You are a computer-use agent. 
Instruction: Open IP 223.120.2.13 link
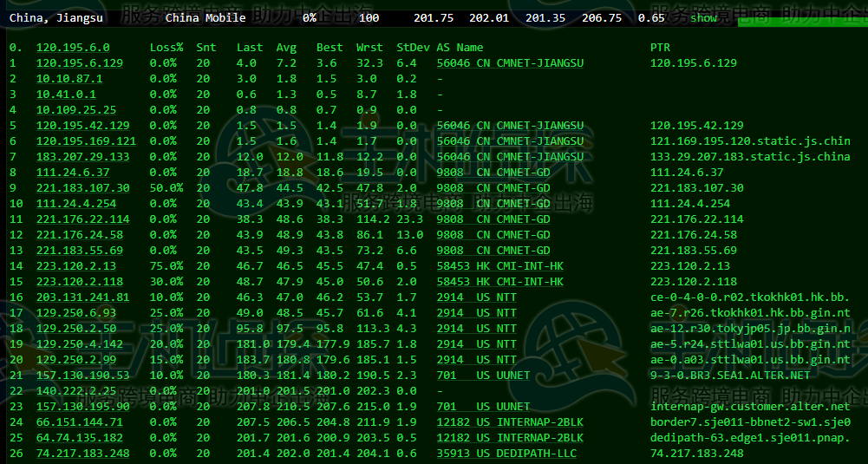click(76, 265)
